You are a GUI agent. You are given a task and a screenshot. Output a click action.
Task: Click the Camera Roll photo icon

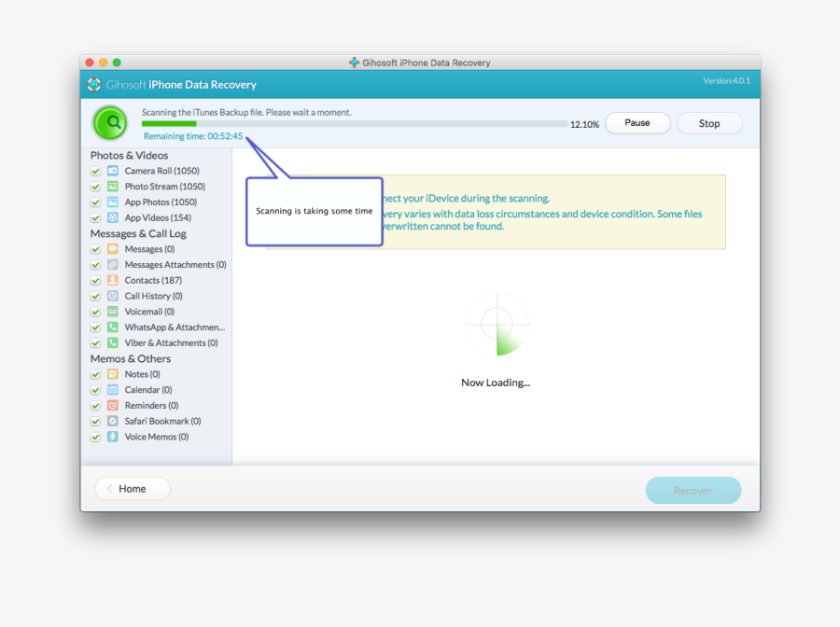(114, 171)
